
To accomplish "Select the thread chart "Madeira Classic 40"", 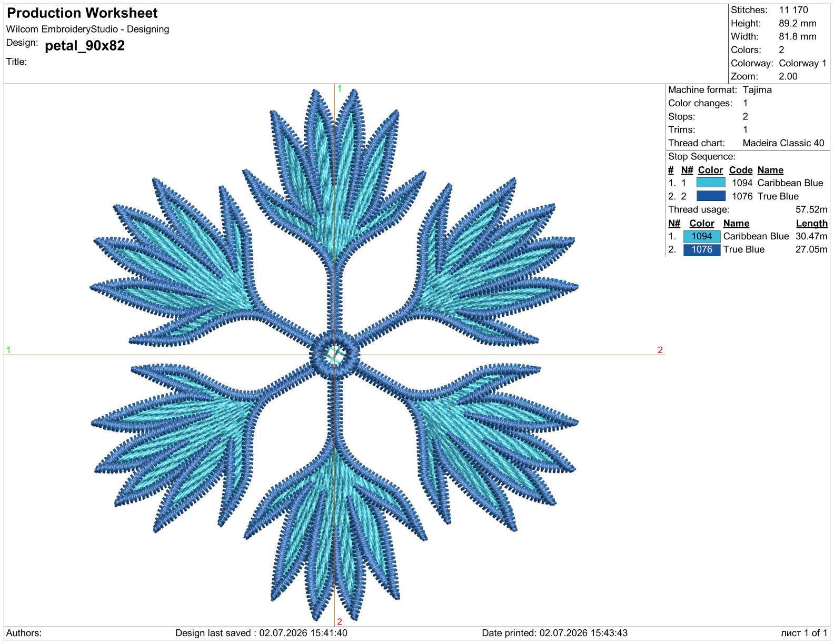I will 783,143.
